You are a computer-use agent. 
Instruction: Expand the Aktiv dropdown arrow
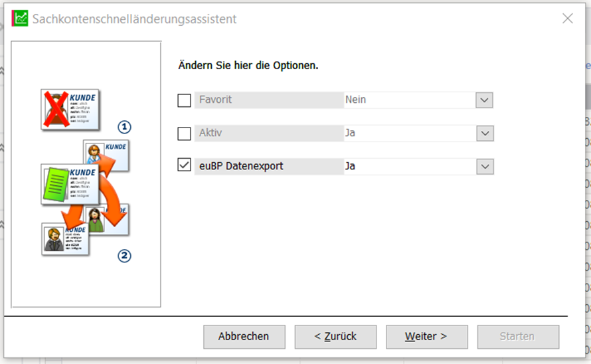coord(484,134)
